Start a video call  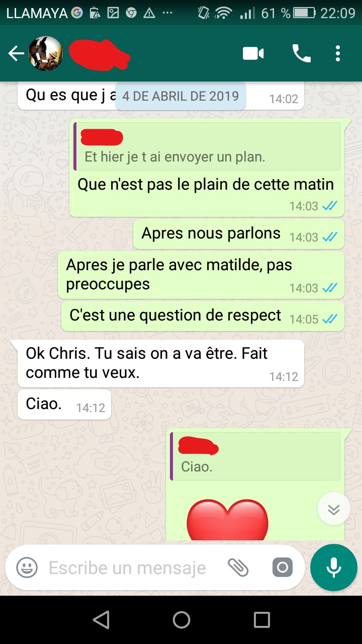(x=253, y=53)
